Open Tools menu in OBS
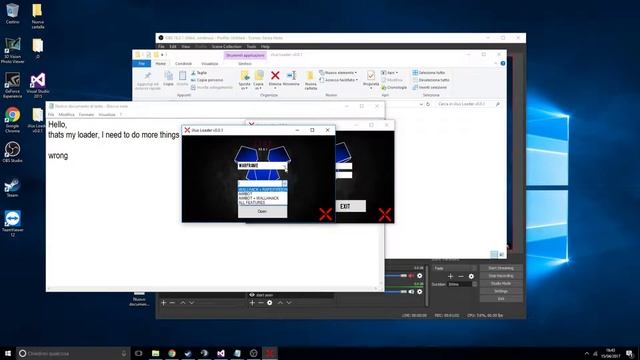The height and width of the screenshot is (360, 640). click(251, 47)
